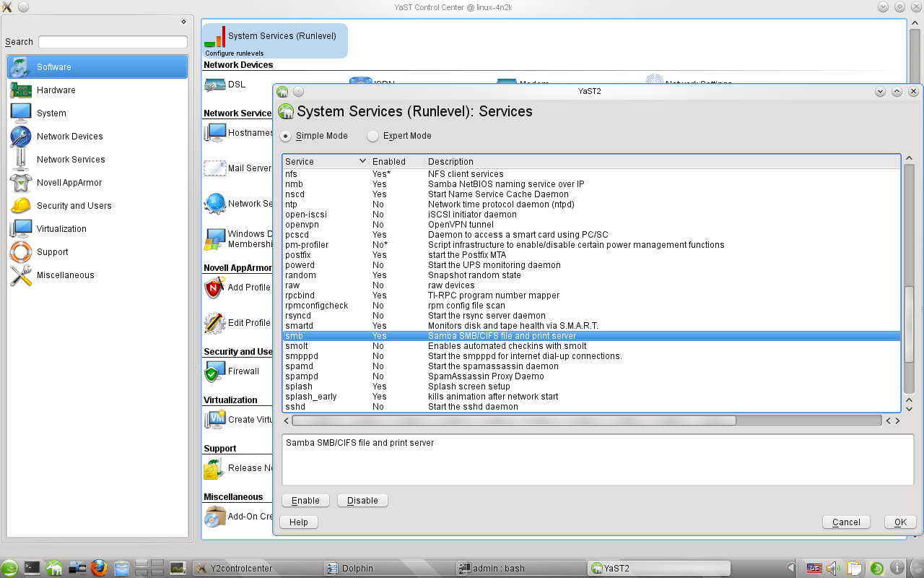
Task: Open the clipboard tool in system tray
Action: [855, 568]
